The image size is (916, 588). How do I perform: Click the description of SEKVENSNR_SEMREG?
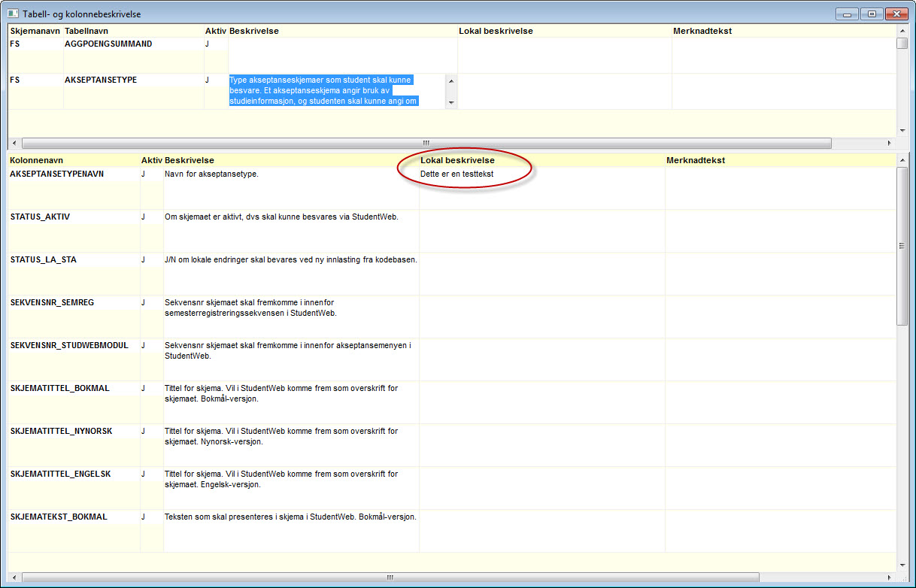(x=250, y=308)
